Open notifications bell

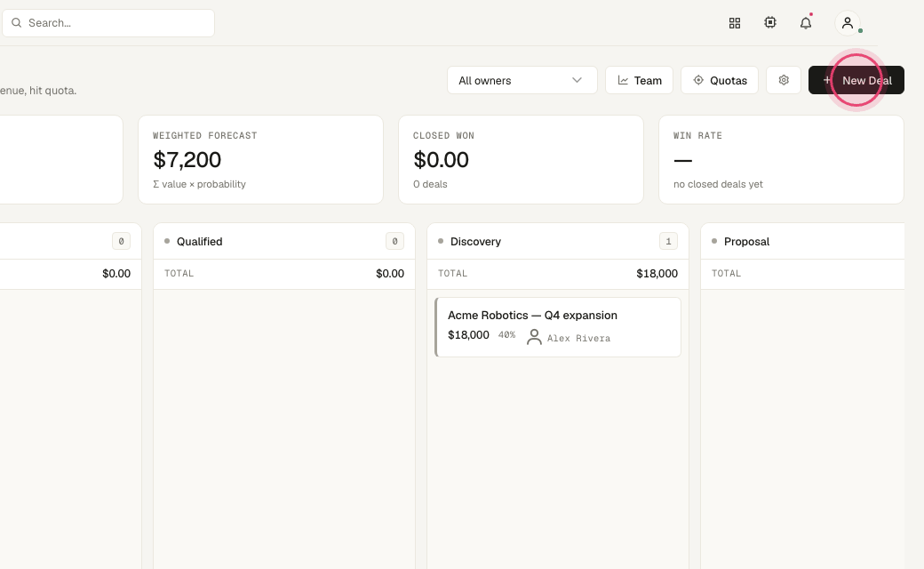806,23
